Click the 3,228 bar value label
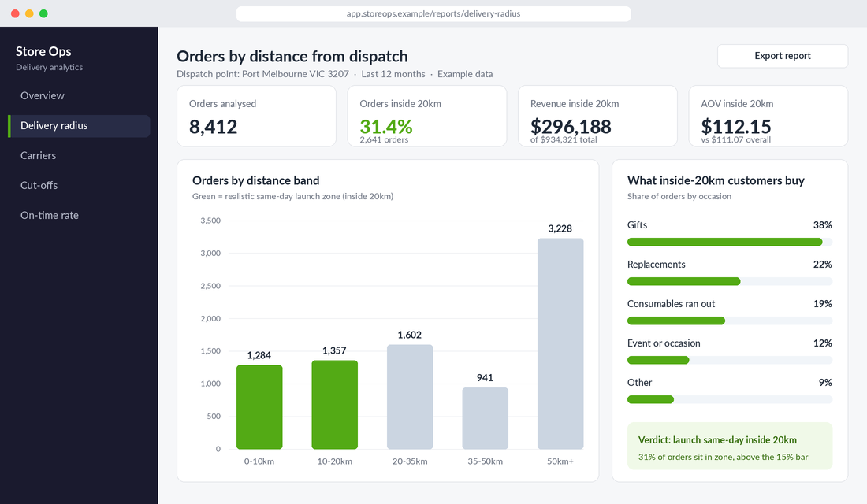Screen dimensions: 867x504 [x=560, y=229]
